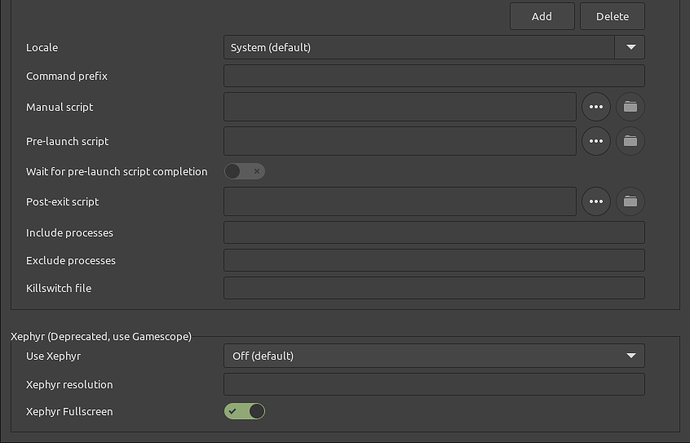The image size is (690, 443).
Task: Click into the Manual script field
Action: point(400,107)
